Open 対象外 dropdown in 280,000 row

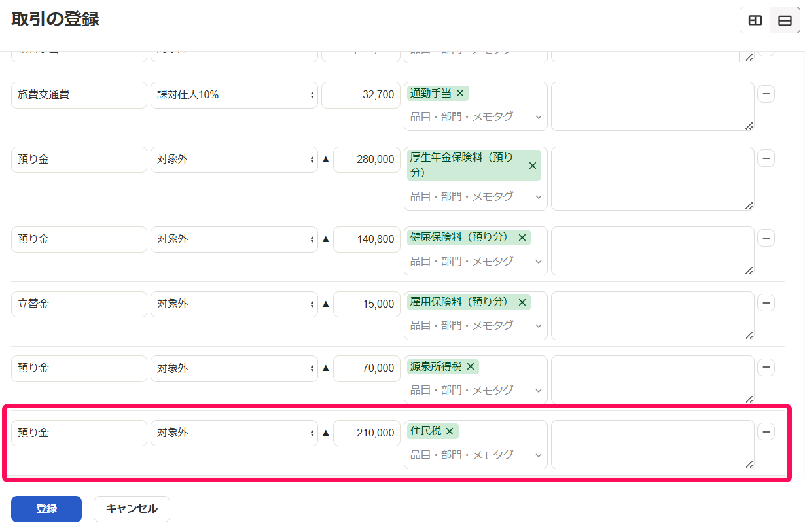[234, 160]
